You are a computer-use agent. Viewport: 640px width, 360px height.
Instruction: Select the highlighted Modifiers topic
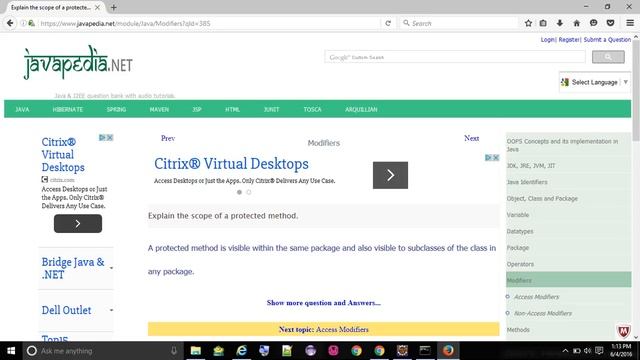(x=569, y=280)
